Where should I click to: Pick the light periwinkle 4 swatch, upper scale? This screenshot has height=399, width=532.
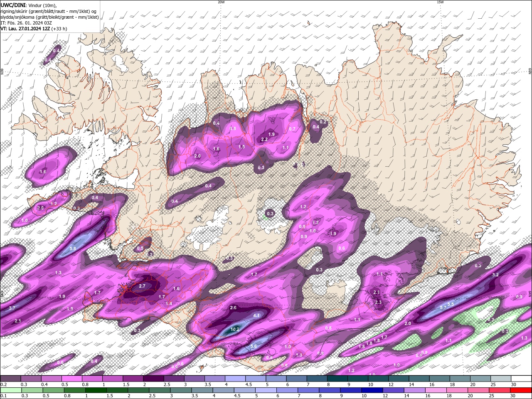click(x=235, y=379)
